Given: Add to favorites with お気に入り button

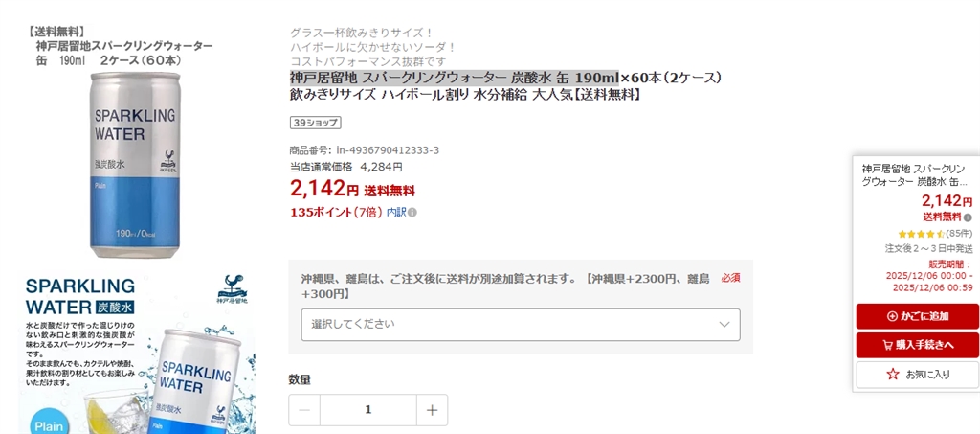Looking at the screenshot, I should tap(918, 374).
